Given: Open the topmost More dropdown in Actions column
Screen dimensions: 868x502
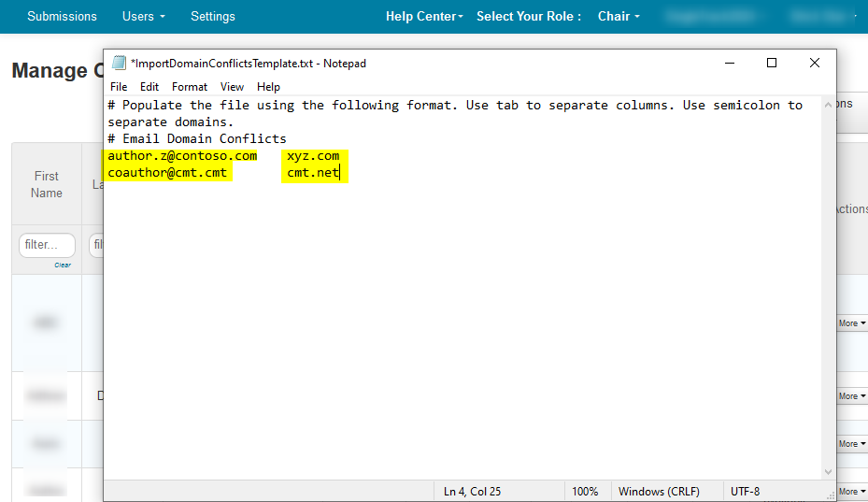Looking at the screenshot, I should (x=851, y=323).
